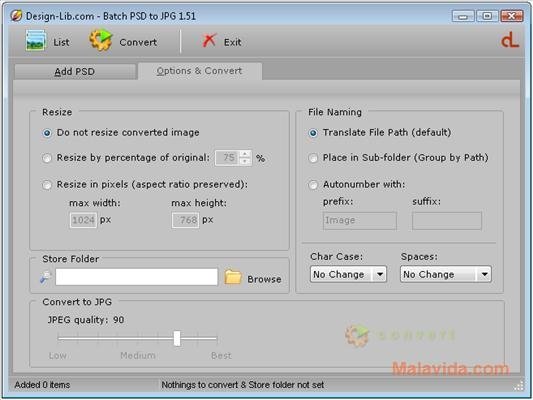Click the Browse button label
Screen dimensions: 533x400
click(x=264, y=279)
